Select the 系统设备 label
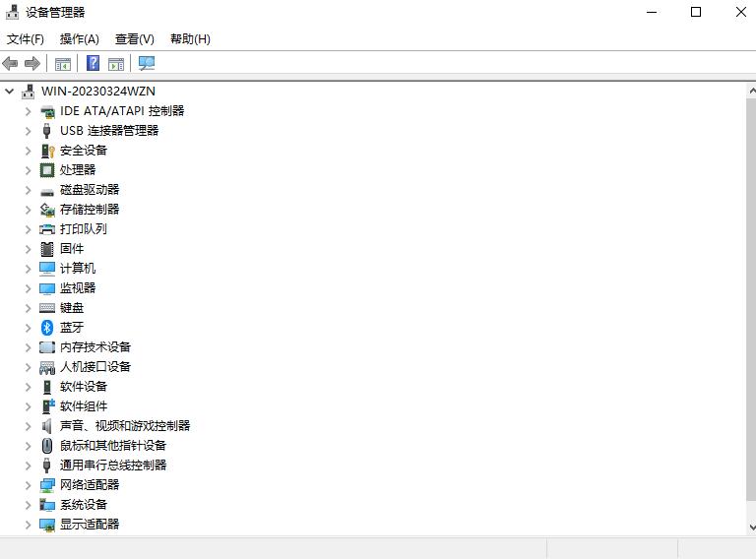 pyautogui.click(x=84, y=505)
